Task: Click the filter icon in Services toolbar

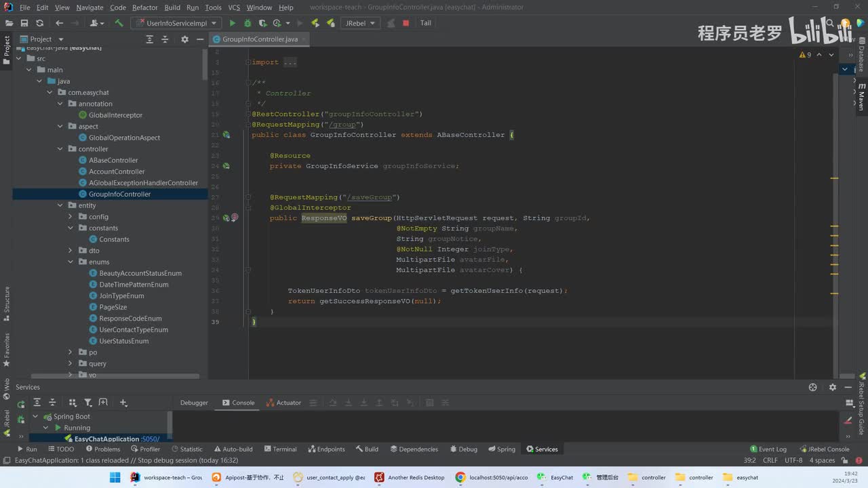Action: (x=87, y=403)
